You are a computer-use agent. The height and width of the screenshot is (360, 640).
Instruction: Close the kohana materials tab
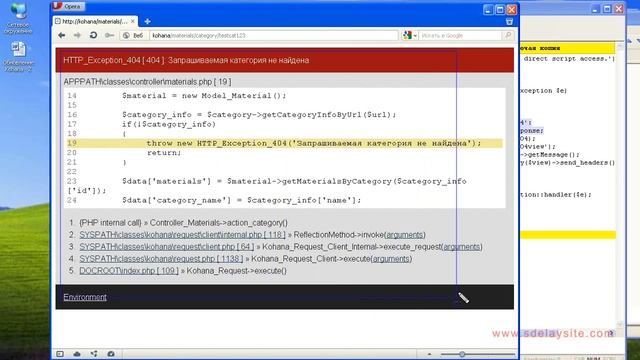[x=133, y=21]
